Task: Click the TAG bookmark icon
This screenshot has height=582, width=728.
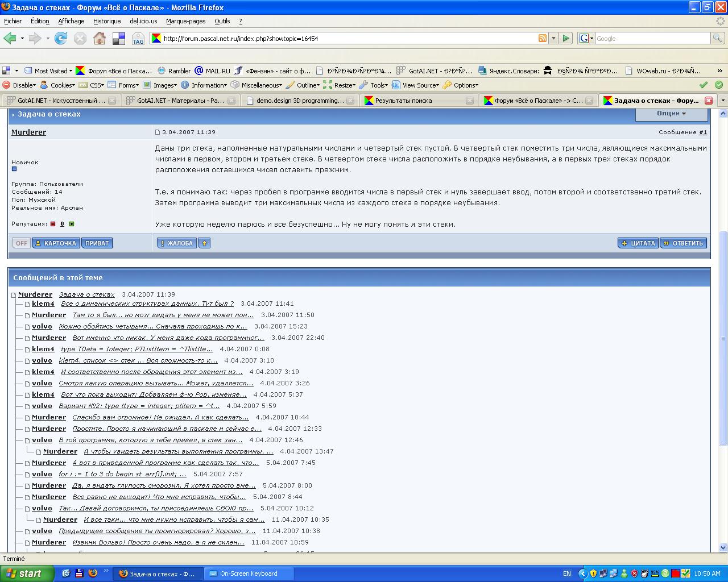Action: (138, 39)
